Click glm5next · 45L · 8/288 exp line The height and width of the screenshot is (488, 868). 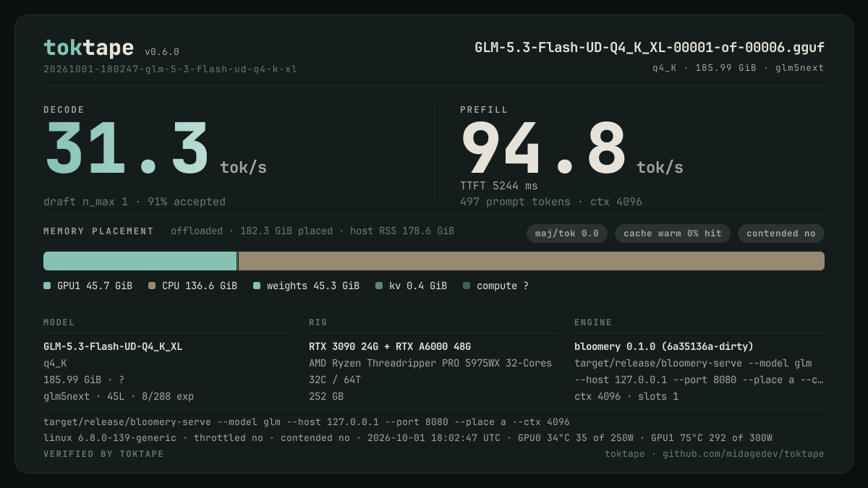point(119,397)
